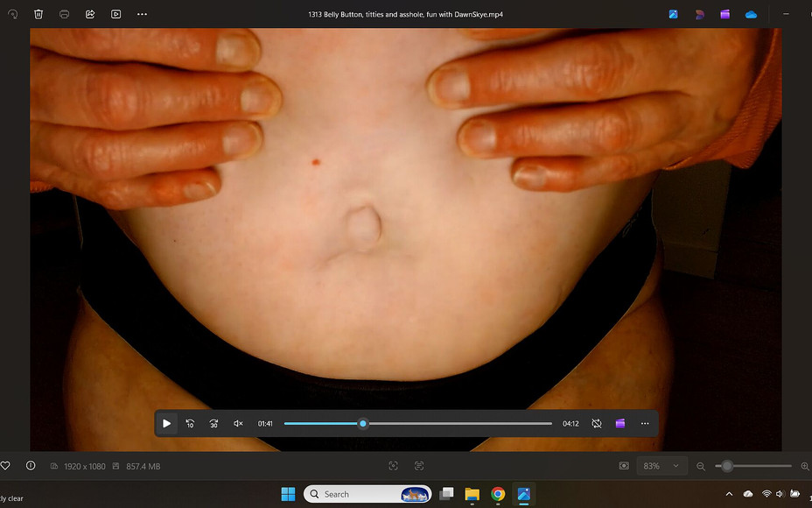The height and width of the screenshot is (508, 812).
Task: Skip forward 30 seconds in the video
Action: tap(213, 424)
